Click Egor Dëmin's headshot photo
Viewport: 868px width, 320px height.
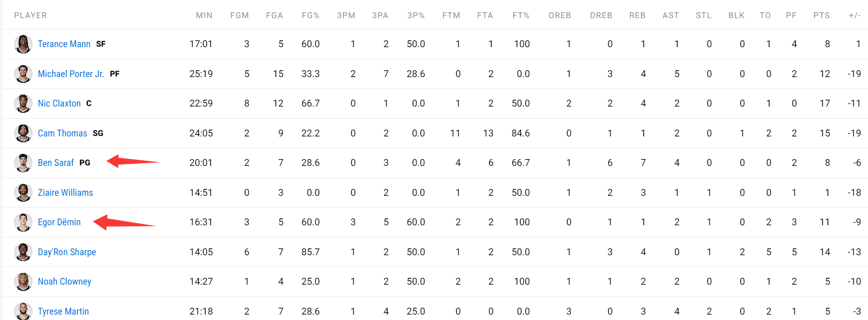pyautogui.click(x=23, y=222)
